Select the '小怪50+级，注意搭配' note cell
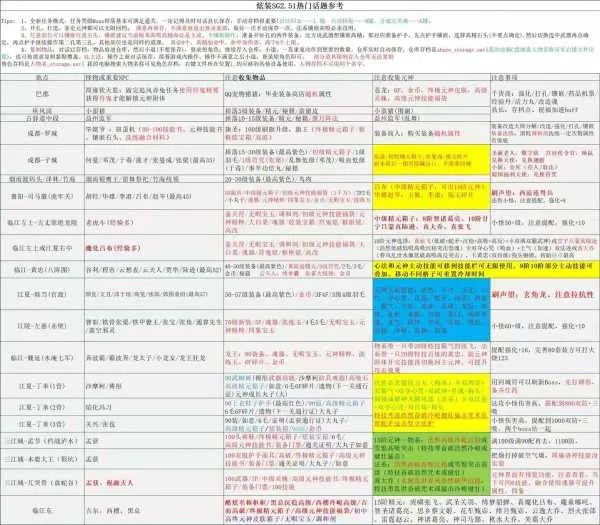 pos(545,222)
